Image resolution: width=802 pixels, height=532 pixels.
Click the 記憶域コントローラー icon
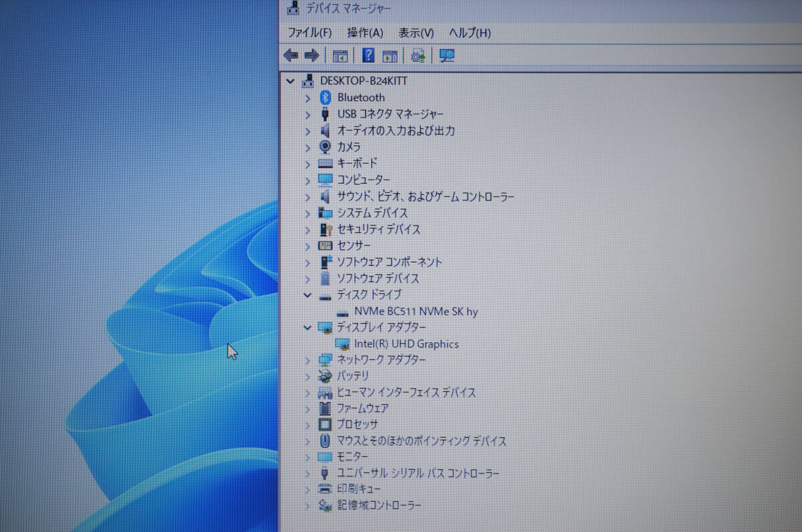click(x=325, y=506)
